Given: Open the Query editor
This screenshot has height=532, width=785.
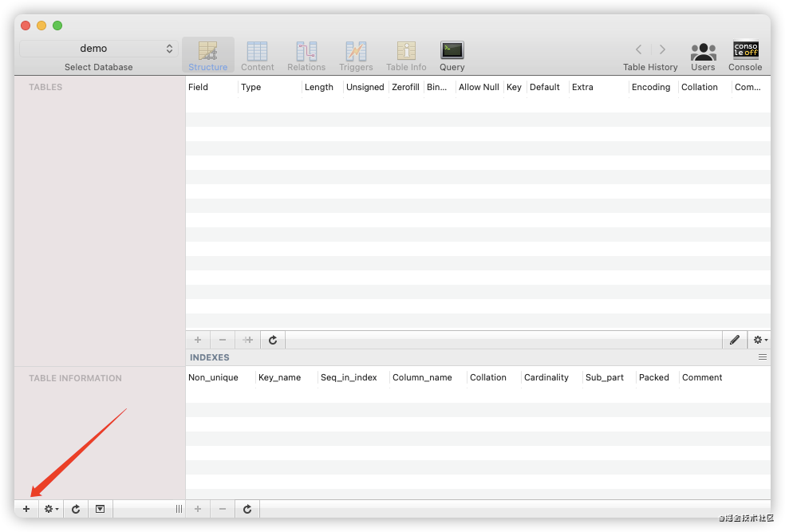Looking at the screenshot, I should pyautogui.click(x=452, y=56).
